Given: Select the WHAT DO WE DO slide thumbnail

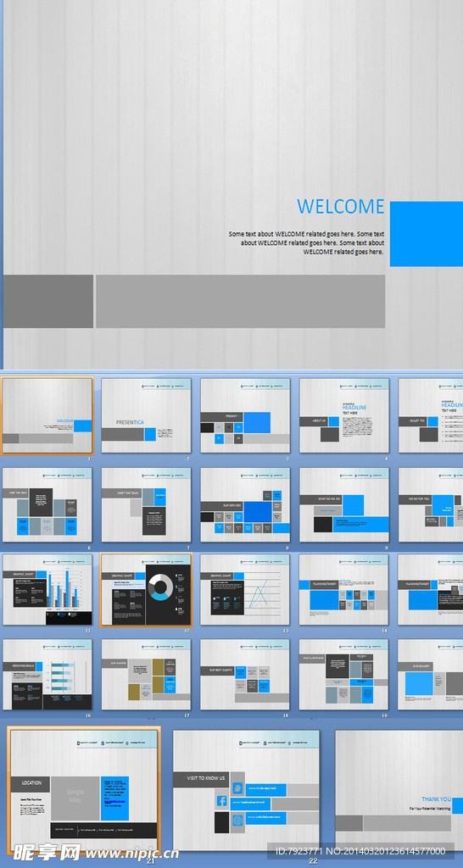Looking at the screenshot, I should pyautogui.click(x=344, y=505).
